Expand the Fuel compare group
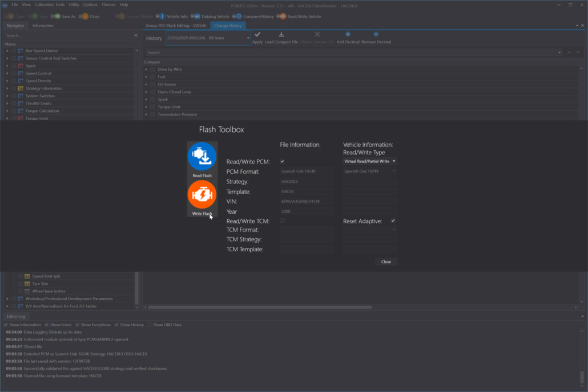 pyautogui.click(x=146, y=77)
